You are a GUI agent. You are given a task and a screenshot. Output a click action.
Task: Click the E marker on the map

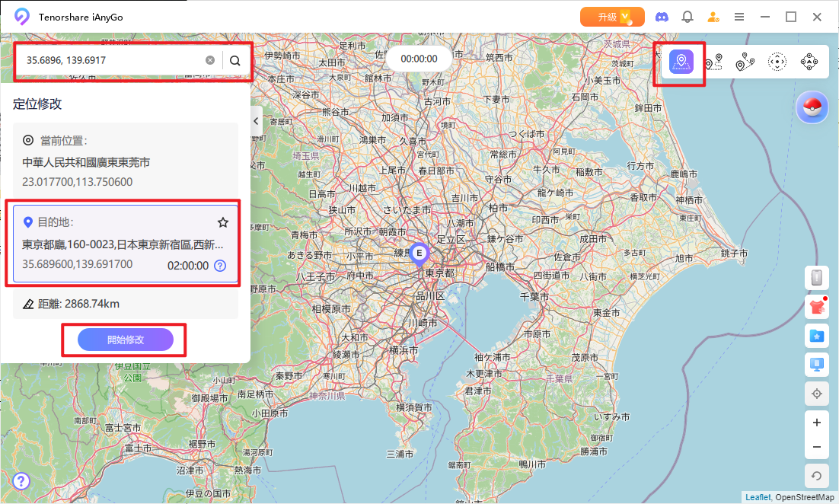click(419, 255)
